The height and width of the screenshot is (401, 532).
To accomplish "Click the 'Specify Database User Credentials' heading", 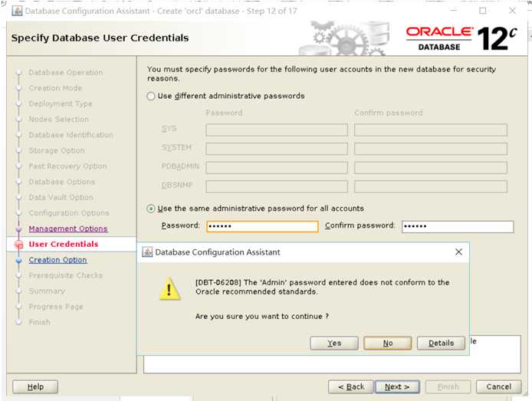I will point(100,38).
